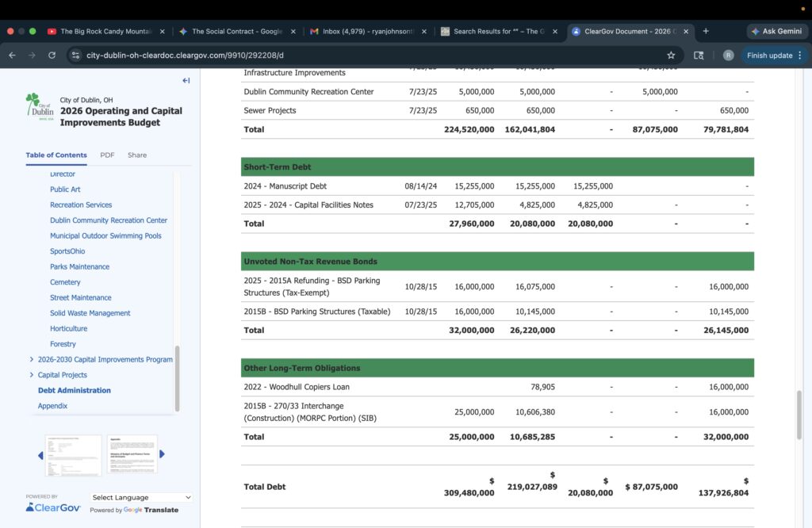Switch to the PDF tab

click(x=107, y=155)
